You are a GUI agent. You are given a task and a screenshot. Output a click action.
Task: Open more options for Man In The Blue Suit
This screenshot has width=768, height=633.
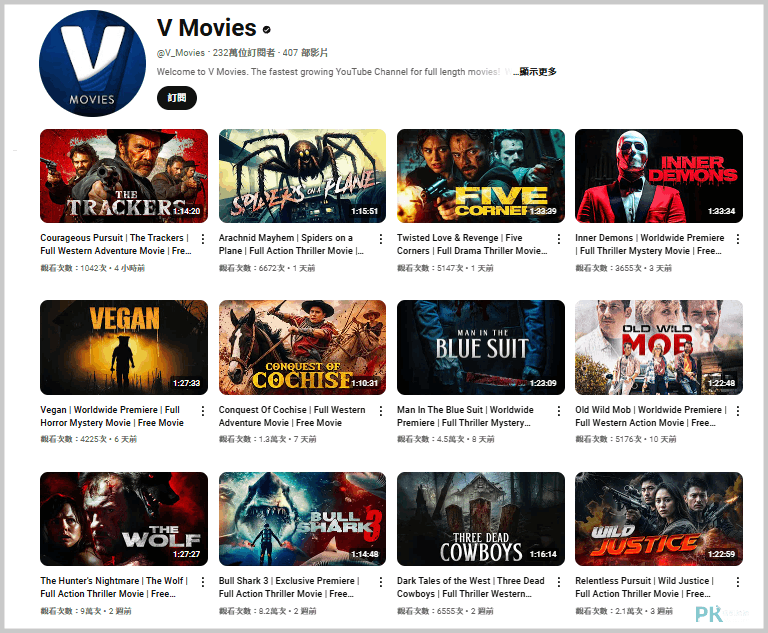point(558,411)
